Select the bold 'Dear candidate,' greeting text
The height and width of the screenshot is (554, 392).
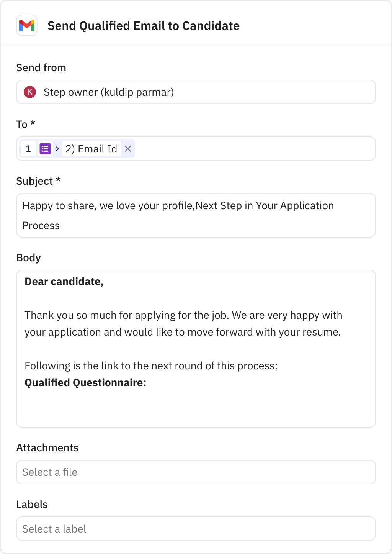point(64,281)
